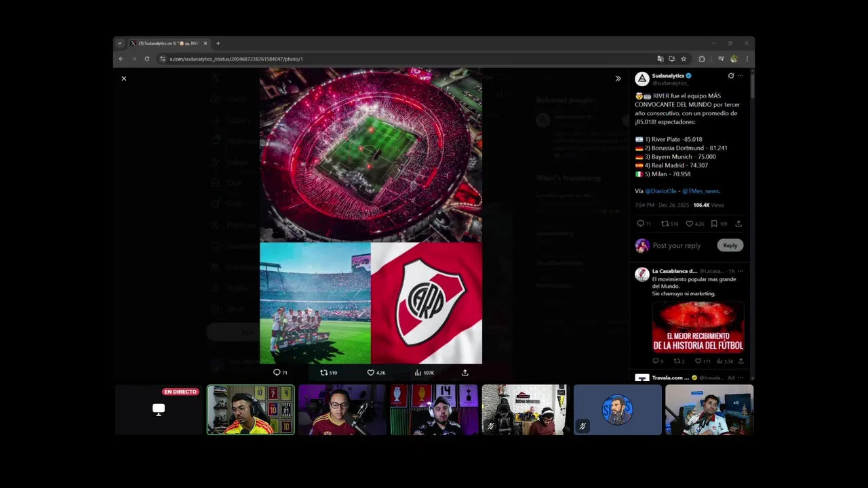Close the photo viewer with the X icon
This screenshot has width=868, height=488.
click(123, 79)
